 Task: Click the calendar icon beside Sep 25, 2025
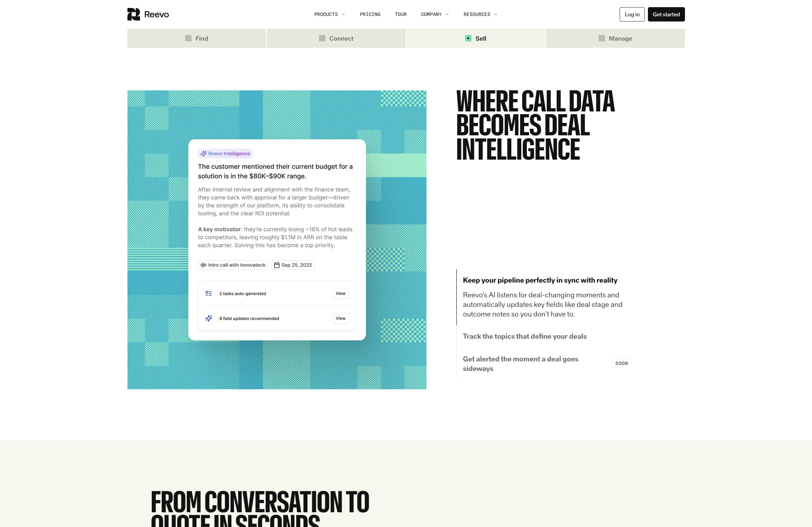276,265
